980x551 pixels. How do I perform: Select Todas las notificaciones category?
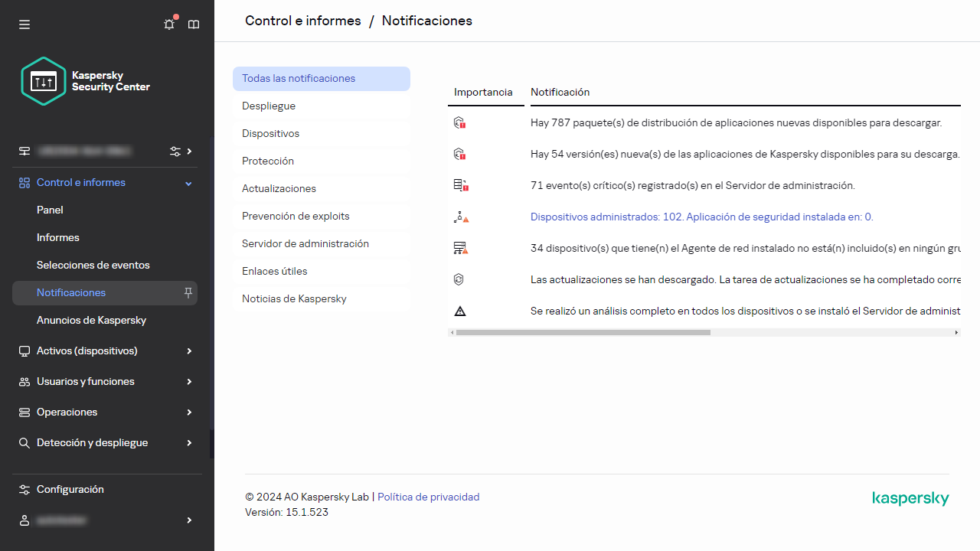pyautogui.click(x=322, y=79)
